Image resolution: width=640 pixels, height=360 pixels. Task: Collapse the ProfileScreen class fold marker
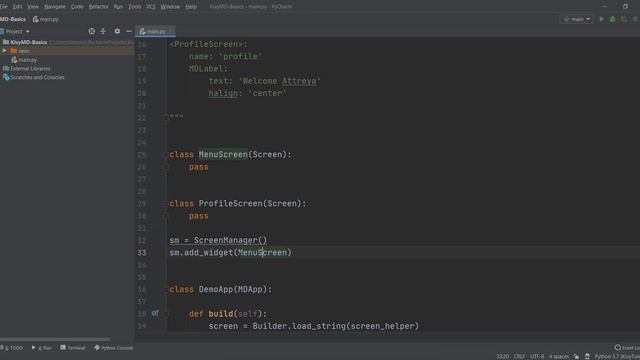(166, 204)
